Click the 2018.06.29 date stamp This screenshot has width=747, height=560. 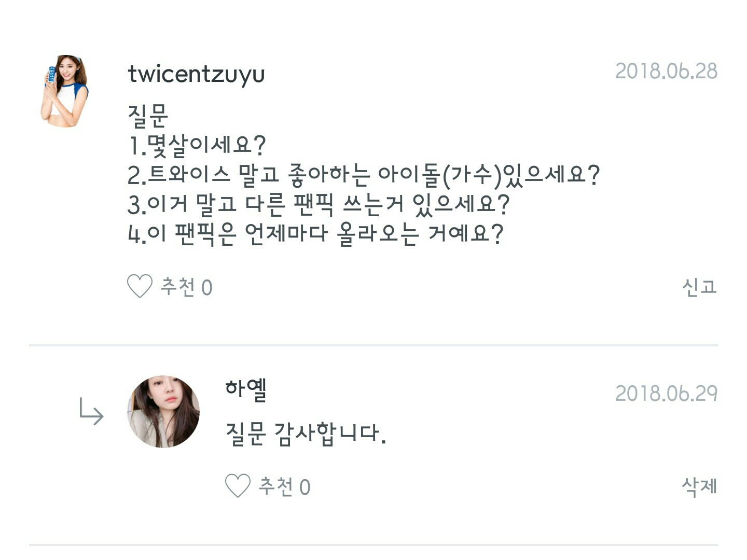point(666,394)
